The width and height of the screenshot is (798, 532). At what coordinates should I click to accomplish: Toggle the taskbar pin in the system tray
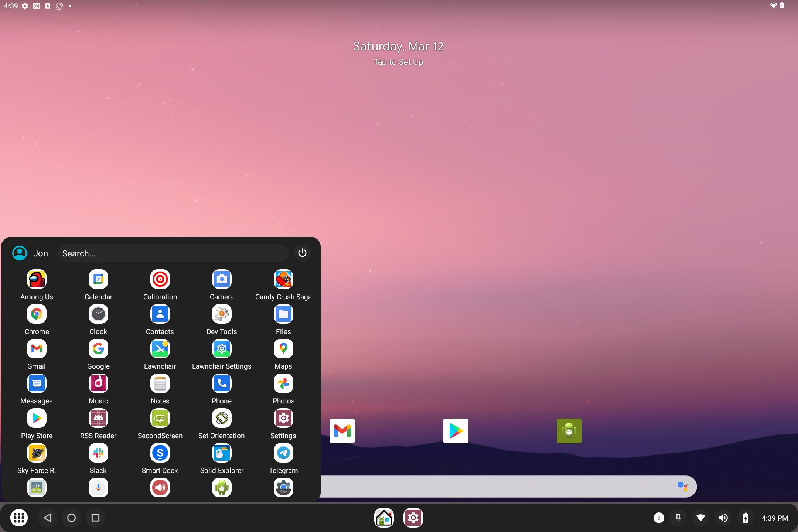click(678, 518)
